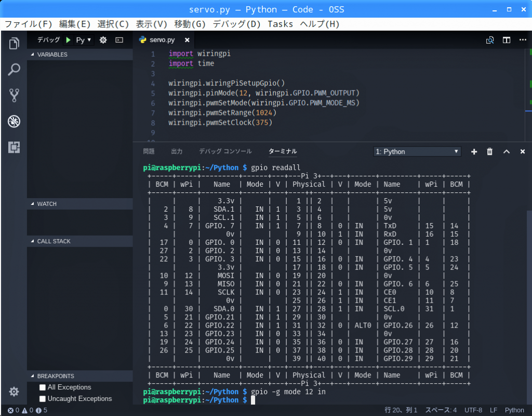The image size is (532, 416).
Task: Close the servo.py editor tab
Action: pyautogui.click(x=187, y=40)
